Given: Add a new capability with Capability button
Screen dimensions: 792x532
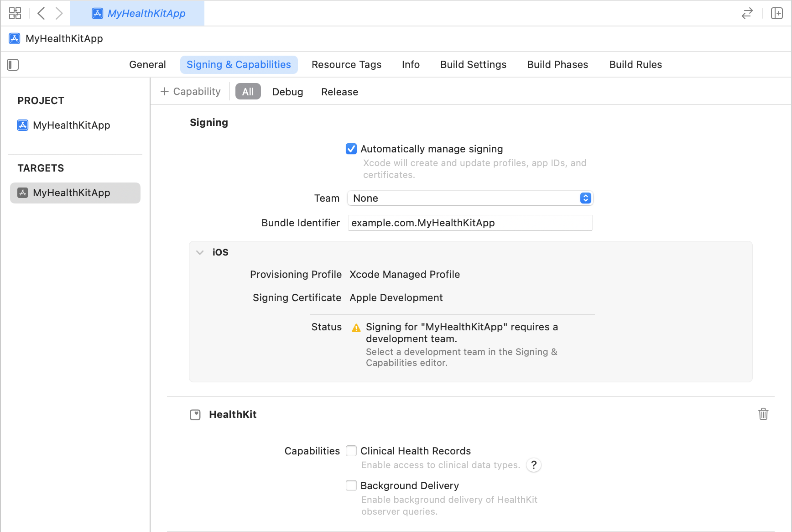Looking at the screenshot, I should click(x=190, y=91).
